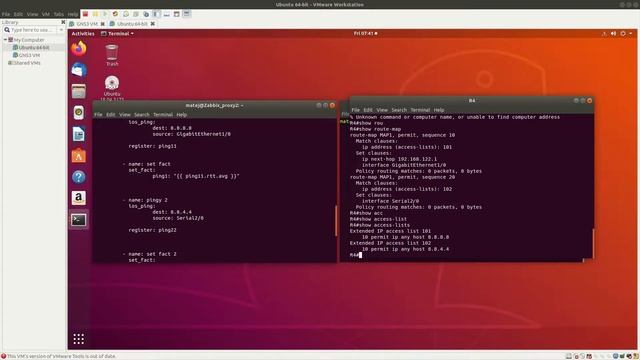
Task: Click the console view toolbar icon far right
Action: tap(187, 14)
